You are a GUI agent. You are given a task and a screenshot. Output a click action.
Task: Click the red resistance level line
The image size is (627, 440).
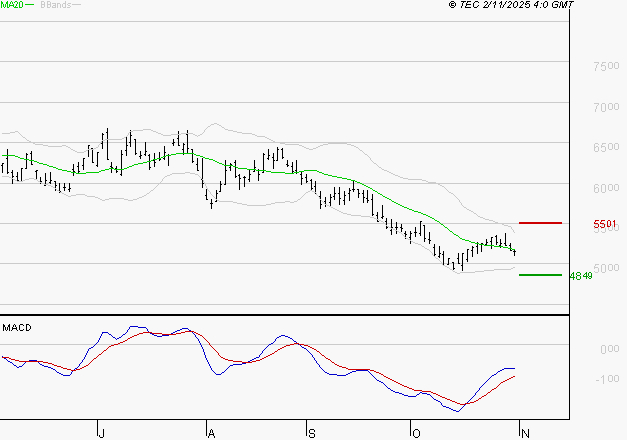pyautogui.click(x=540, y=223)
